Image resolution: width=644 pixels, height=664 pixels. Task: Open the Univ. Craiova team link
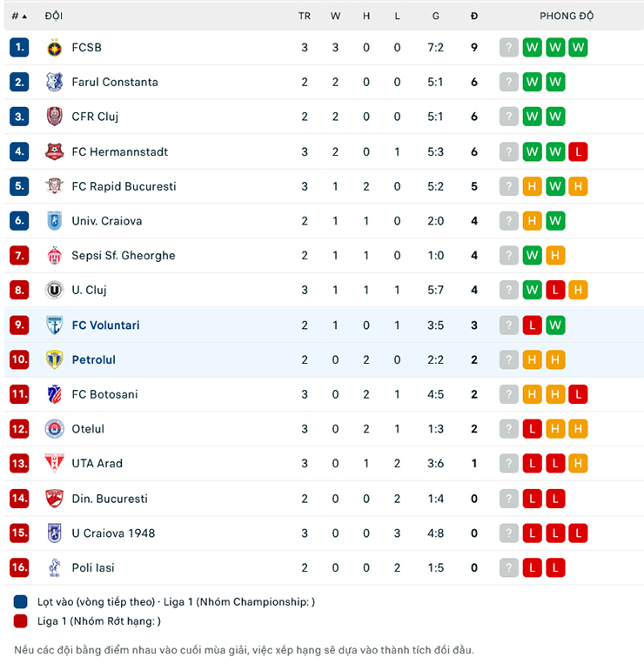tap(106, 221)
